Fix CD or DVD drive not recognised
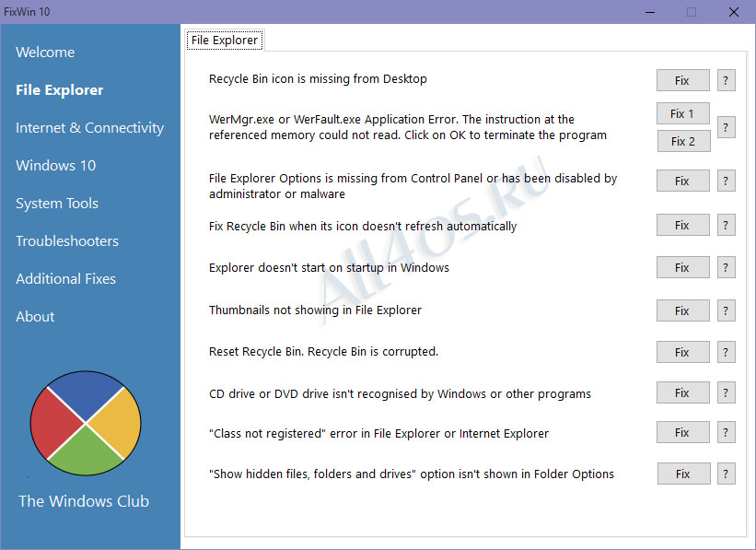Image resolution: width=756 pixels, height=550 pixels. (x=682, y=392)
